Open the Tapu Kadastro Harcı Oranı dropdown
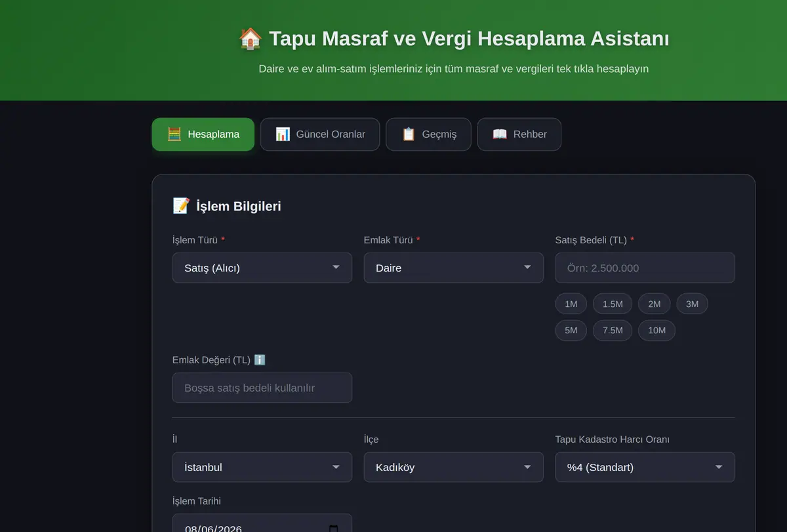 tap(645, 467)
